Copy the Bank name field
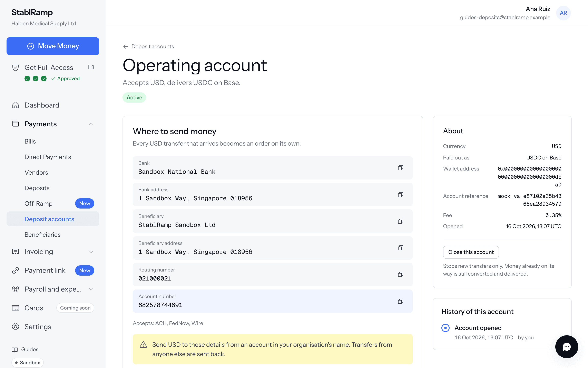Screen dimensions: 588x368 [x=400, y=168]
